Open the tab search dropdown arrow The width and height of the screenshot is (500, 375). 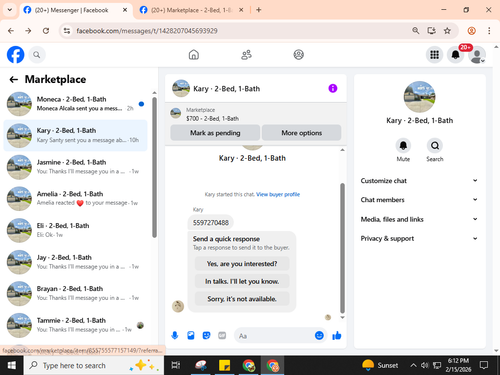tap(10, 10)
